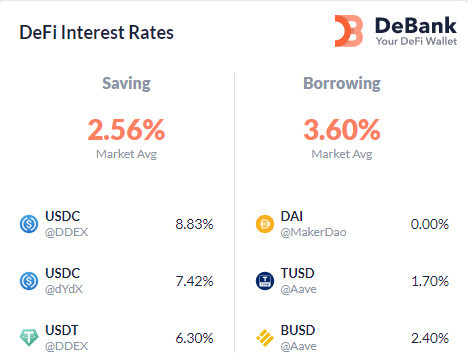Click the DeBank orange logo icon
Viewport: 468px width, 360px height.
point(349,31)
